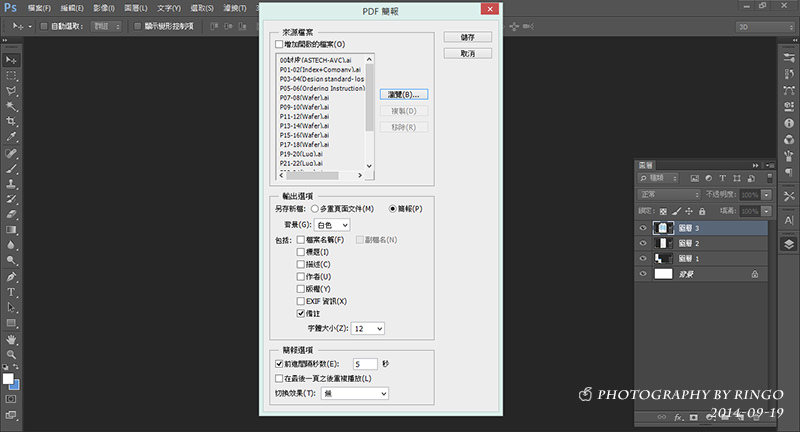Viewport: 800px width, 432px height.
Task: Select the Brush tool
Action: (x=11, y=168)
